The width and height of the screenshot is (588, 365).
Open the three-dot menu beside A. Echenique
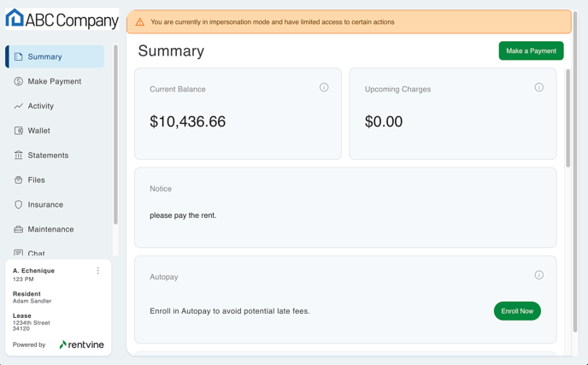98,271
